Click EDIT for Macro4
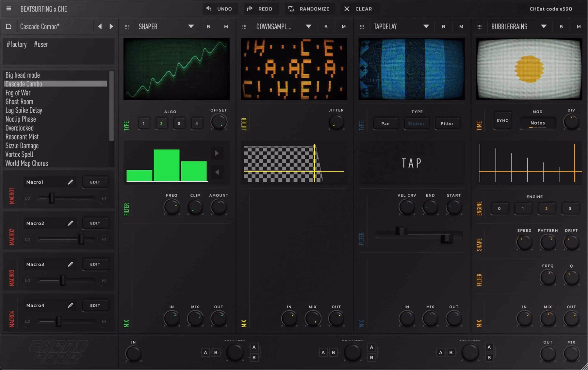The width and height of the screenshot is (588, 370). tap(95, 305)
